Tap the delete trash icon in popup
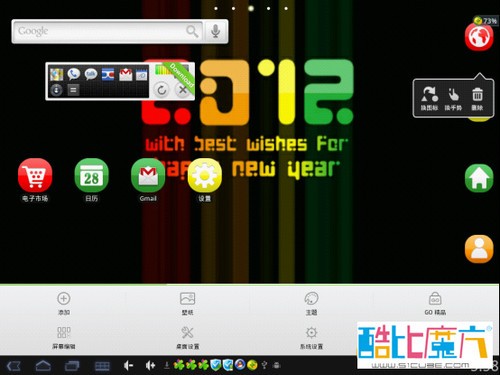The height and width of the screenshot is (375, 500). [x=477, y=98]
